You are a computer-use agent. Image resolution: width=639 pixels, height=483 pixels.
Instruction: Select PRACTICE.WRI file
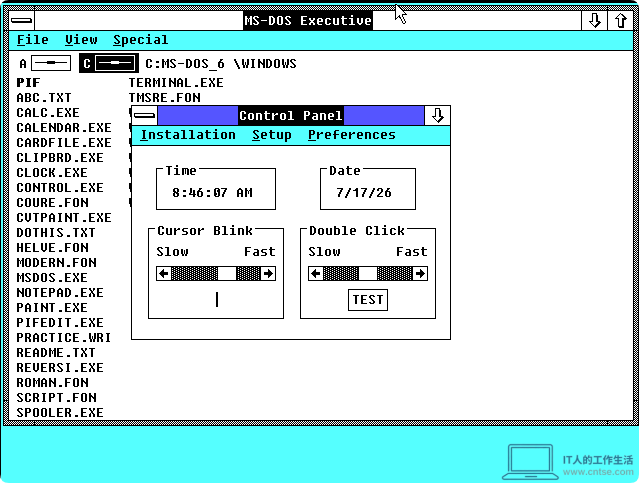tap(64, 337)
